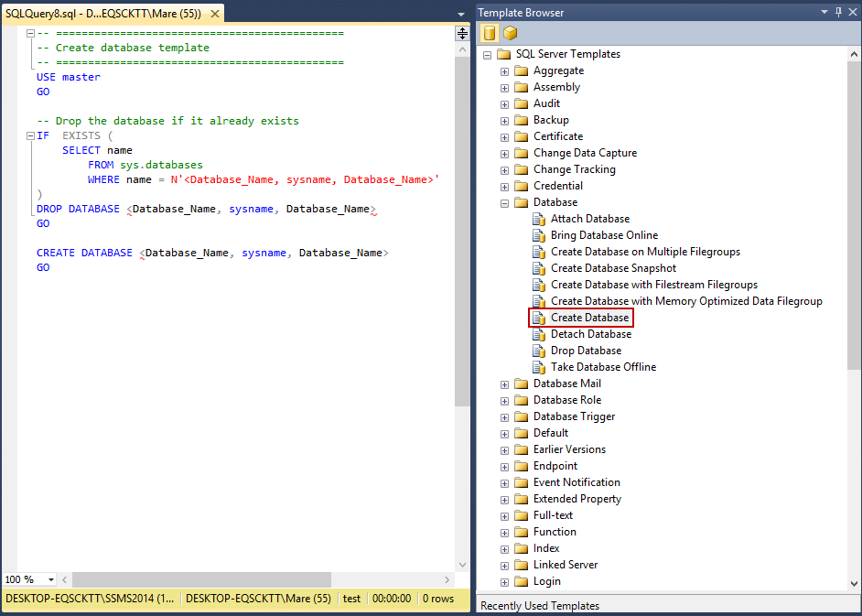Select the Create Database template
This screenshot has width=862, height=616.
point(589,318)
